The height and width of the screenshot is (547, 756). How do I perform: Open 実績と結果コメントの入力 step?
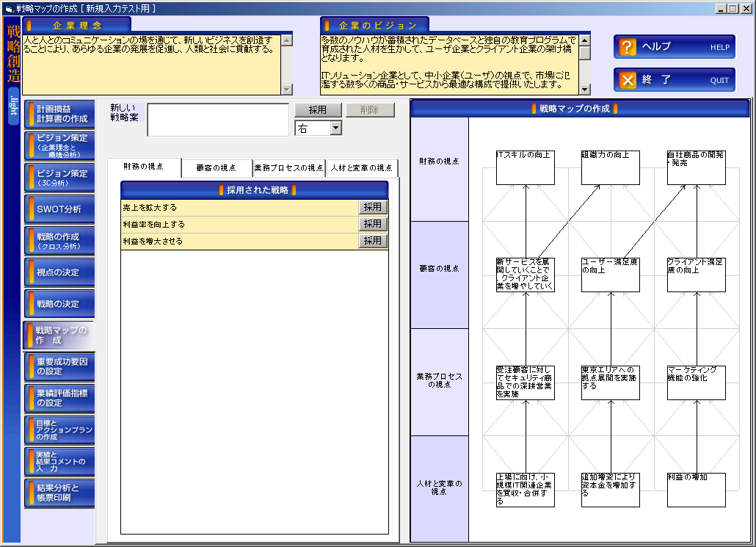coord(59,462)
